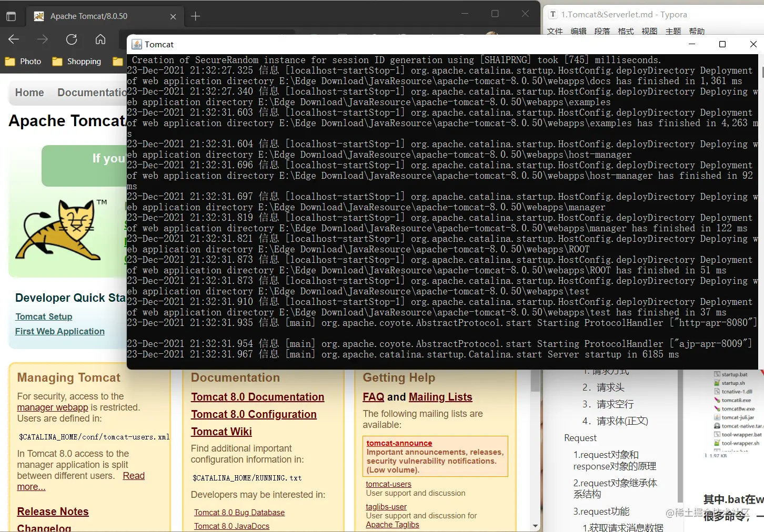Click the browser scrollbar down arrow
Image resolution: width=764 pixels, height=532 pixels.
535,526
